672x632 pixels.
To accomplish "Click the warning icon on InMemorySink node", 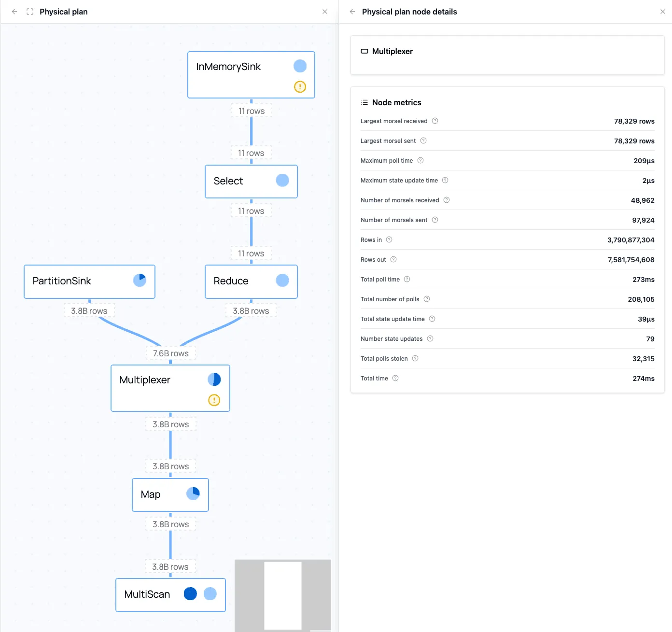I will (x=300, y=87).
